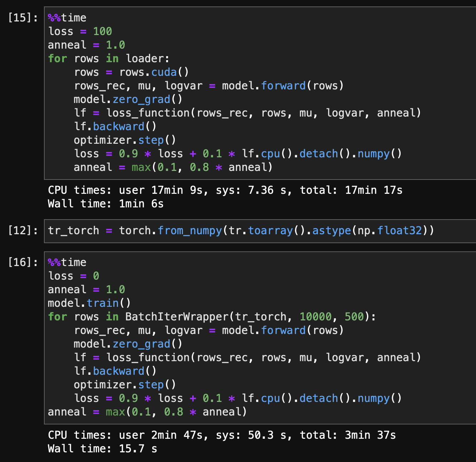The width and height of the screenshot is (476, 462).
Task: Click %%time magic in cell 15
Action: tap(67, 18)
